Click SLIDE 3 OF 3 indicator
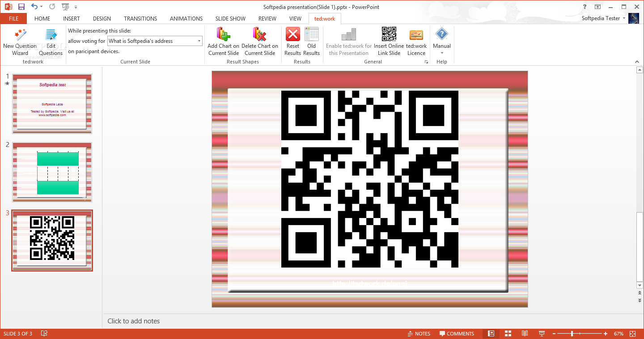644x339 pixels. [x=18, y=334]
